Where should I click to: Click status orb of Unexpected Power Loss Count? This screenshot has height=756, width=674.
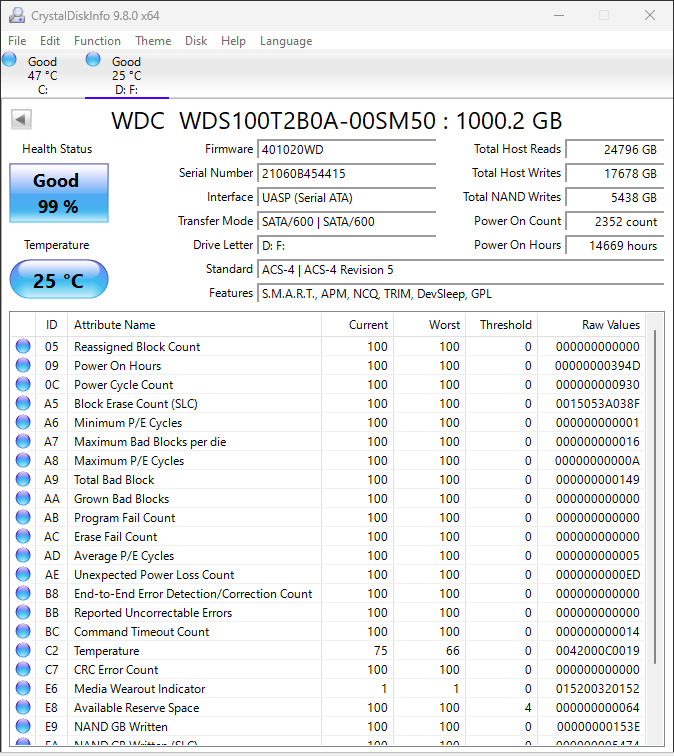click(x=23, y=574)
